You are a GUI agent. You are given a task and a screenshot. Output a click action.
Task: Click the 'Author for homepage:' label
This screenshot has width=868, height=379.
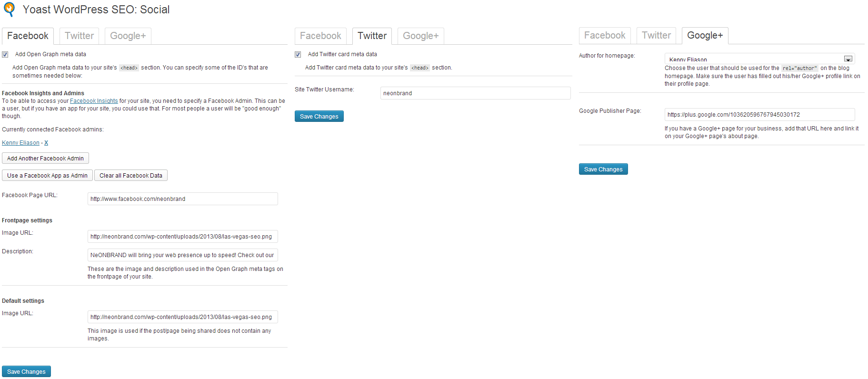tap(607, 56)
